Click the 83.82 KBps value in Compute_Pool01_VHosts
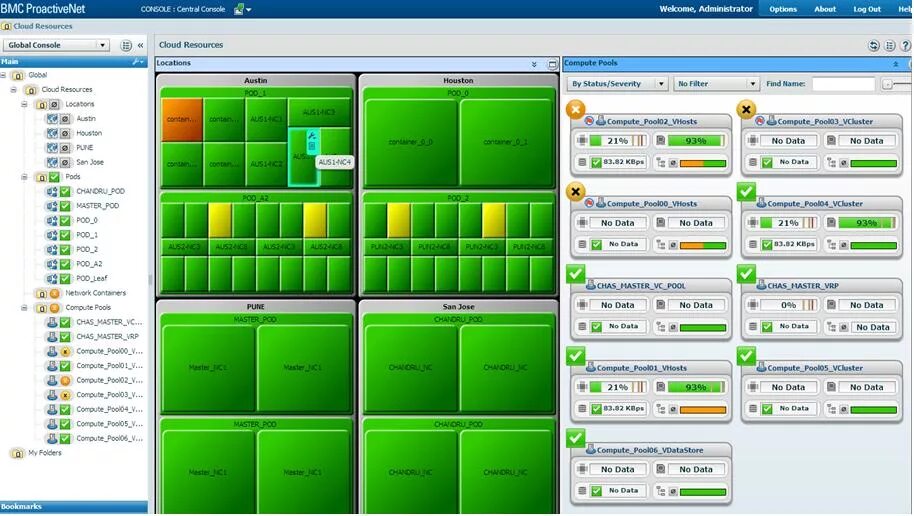914x516 pixels. (623, 409)
